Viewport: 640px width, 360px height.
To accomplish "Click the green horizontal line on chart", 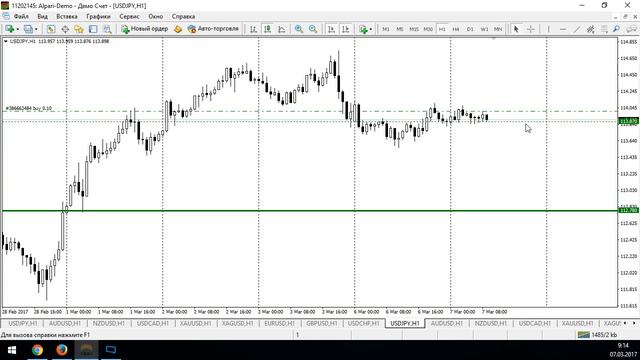I will pos(310,211).
